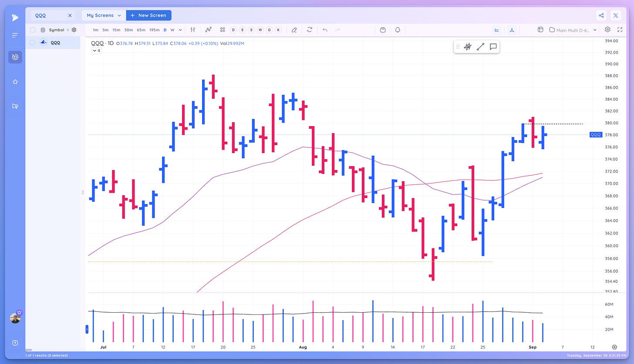Open alerts bell icon
This screenshot has height=364, width=634.
click(398, 30)
